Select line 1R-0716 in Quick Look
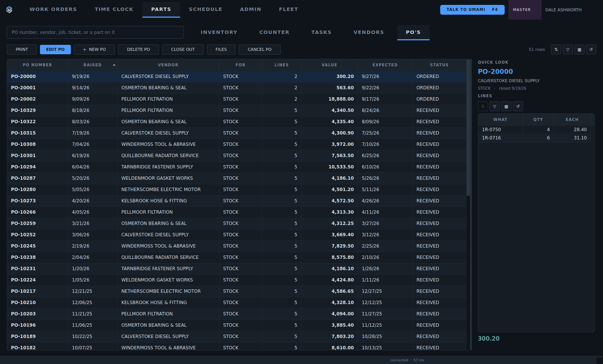The height and width of the screenshot is (364, 603). coord(534,138)
